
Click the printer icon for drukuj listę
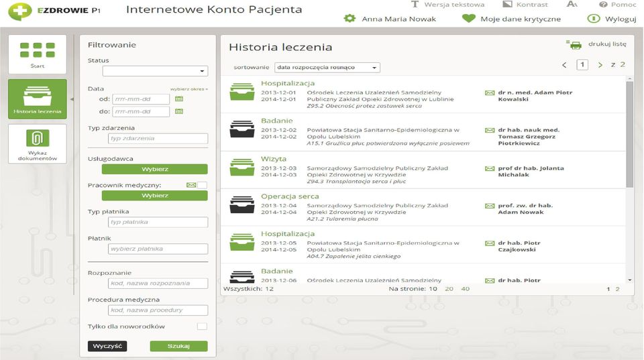point(574,45)
